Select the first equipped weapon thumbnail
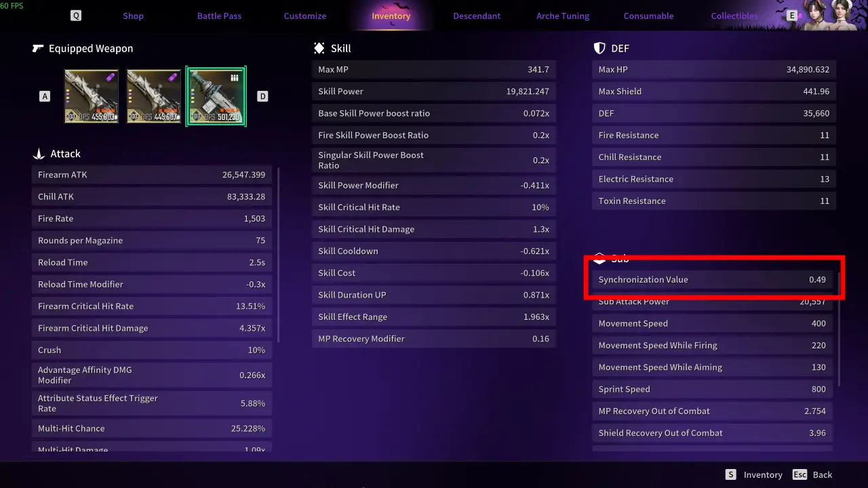Screen dimensions: 868x488 [92, 96]
